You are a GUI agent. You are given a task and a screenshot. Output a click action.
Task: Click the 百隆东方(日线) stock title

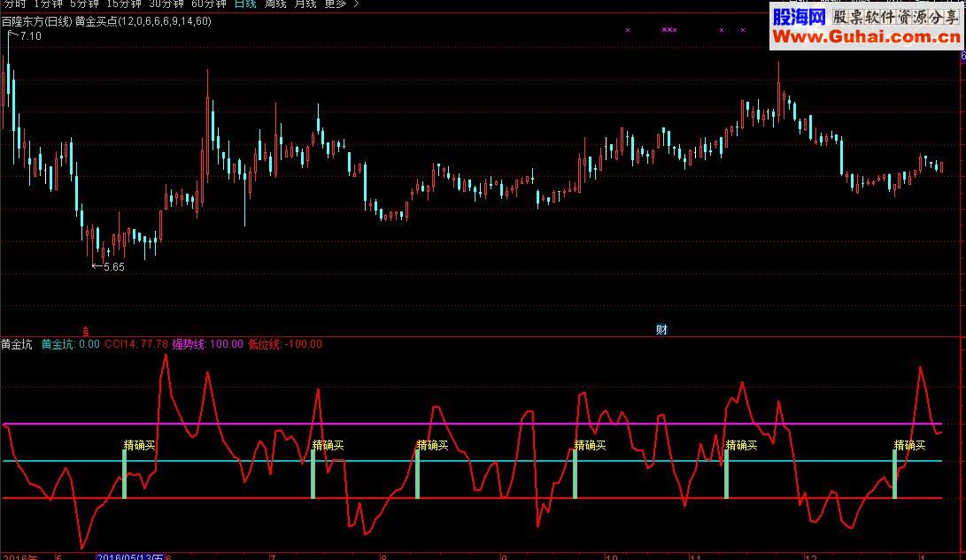coord(37,21)
